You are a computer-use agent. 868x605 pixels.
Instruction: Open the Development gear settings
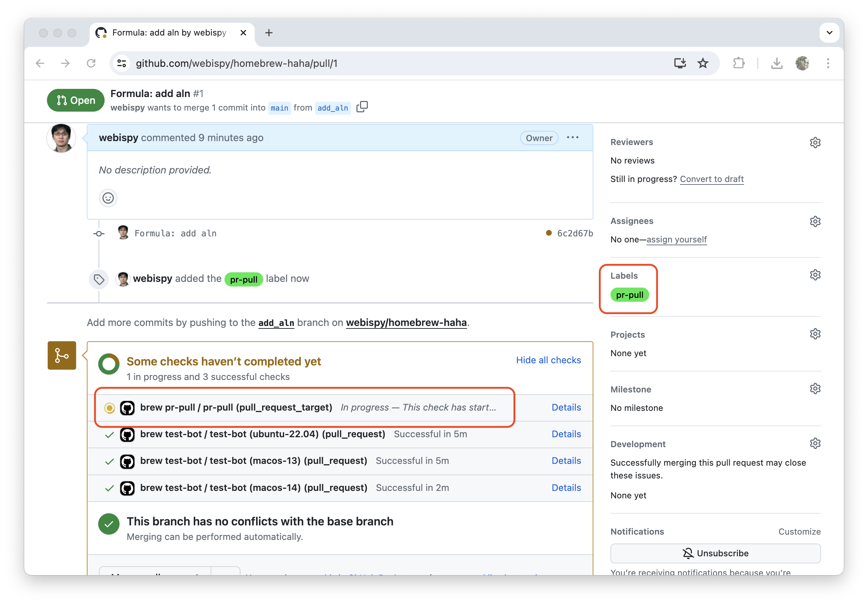pos(815,443)
